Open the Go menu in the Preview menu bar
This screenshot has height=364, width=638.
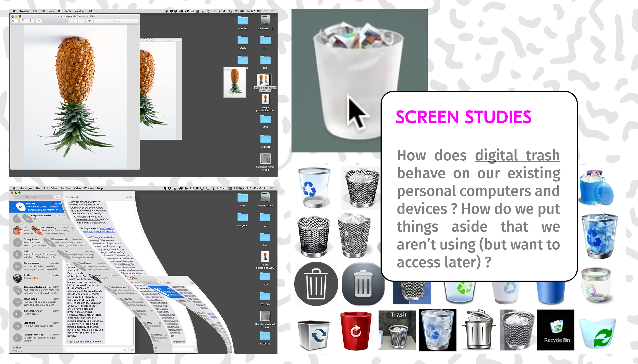(60, 11)
